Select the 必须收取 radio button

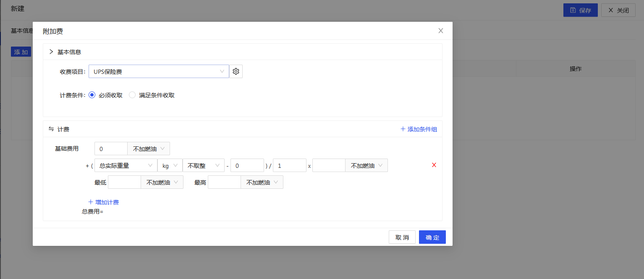92,95
